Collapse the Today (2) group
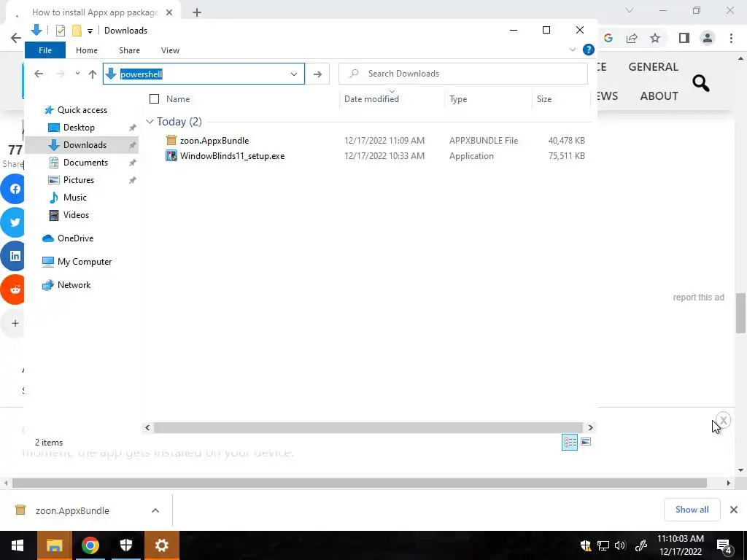This screenshot has width=747, height=560. [150, 122]
